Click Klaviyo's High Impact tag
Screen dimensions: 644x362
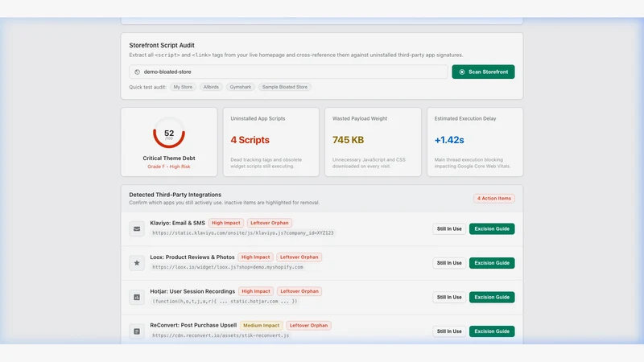pos(226,223)
